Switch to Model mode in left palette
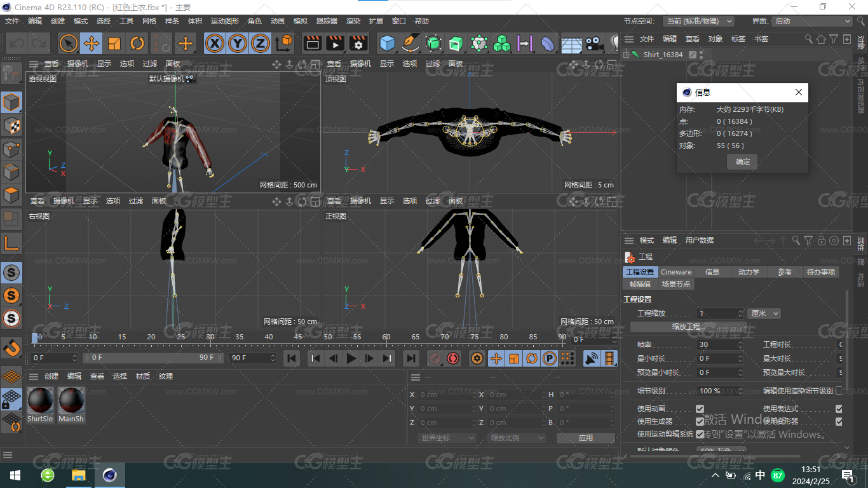868x488 pixels. [11, 102]
